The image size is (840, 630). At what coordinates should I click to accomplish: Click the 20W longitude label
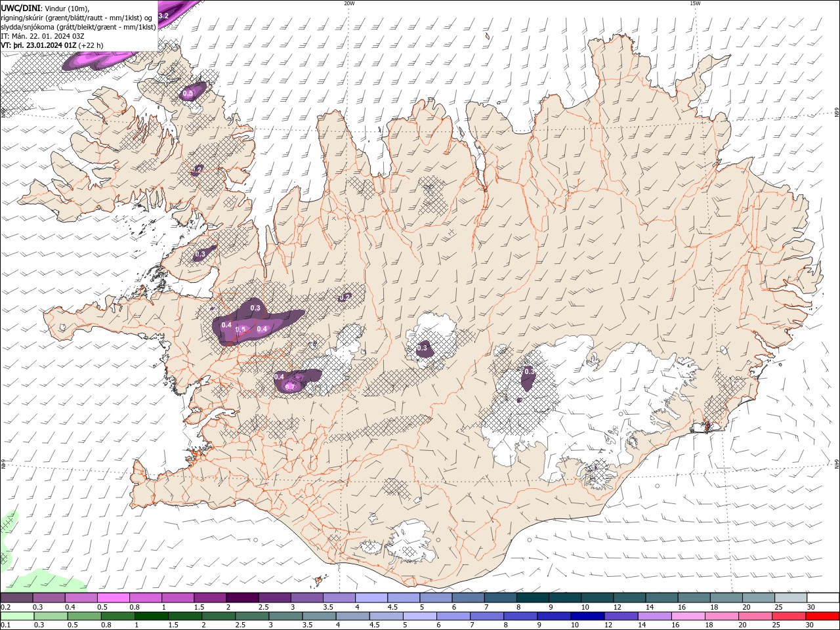[x=349, y=3]
